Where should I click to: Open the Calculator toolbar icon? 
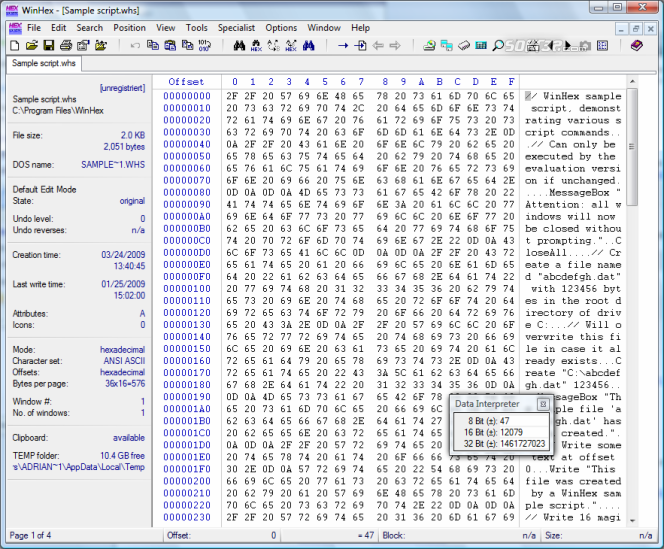481,45
